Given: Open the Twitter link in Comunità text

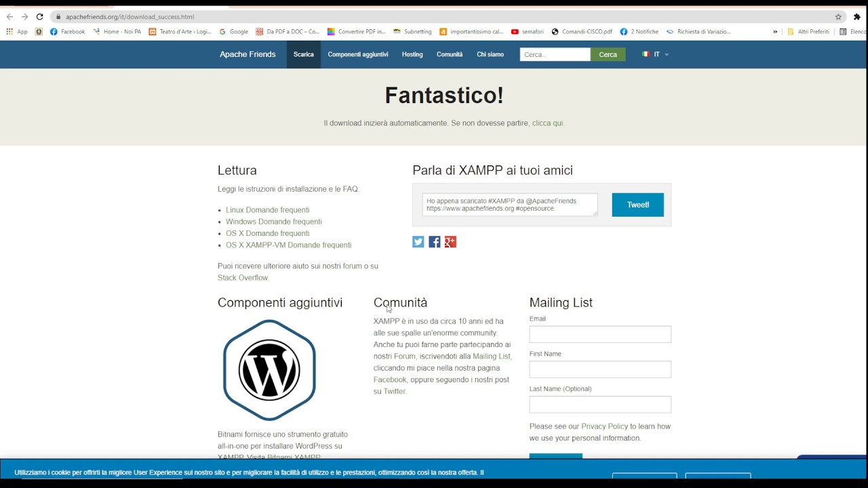Looking at the screenshot, I should (395, 391).
